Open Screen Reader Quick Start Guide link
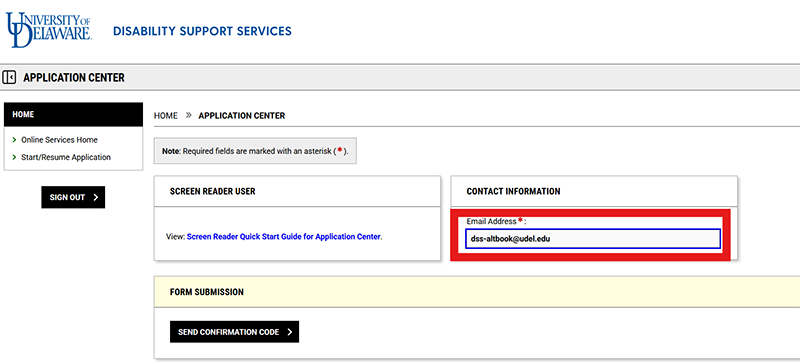This screenshot has height=364, width=800. pos(284,237)
